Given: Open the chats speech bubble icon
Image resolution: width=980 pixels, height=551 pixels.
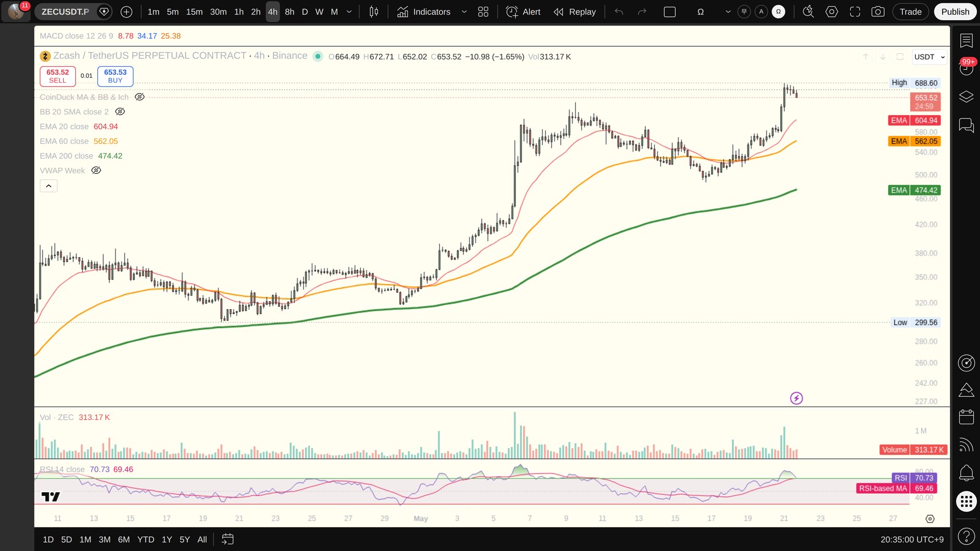Looking at the screenshot, I should coord(967,126).
